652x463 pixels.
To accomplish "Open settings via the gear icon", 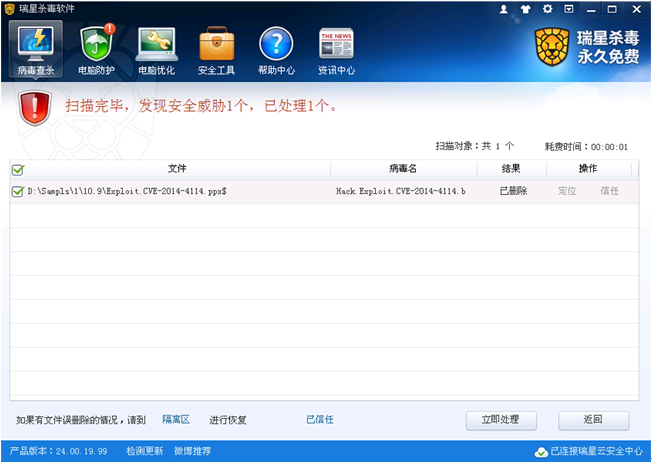I will coord(548,9).
